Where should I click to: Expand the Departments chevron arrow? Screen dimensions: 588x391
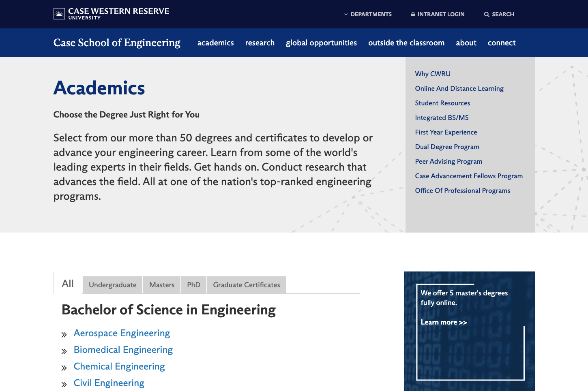point(346,14)
